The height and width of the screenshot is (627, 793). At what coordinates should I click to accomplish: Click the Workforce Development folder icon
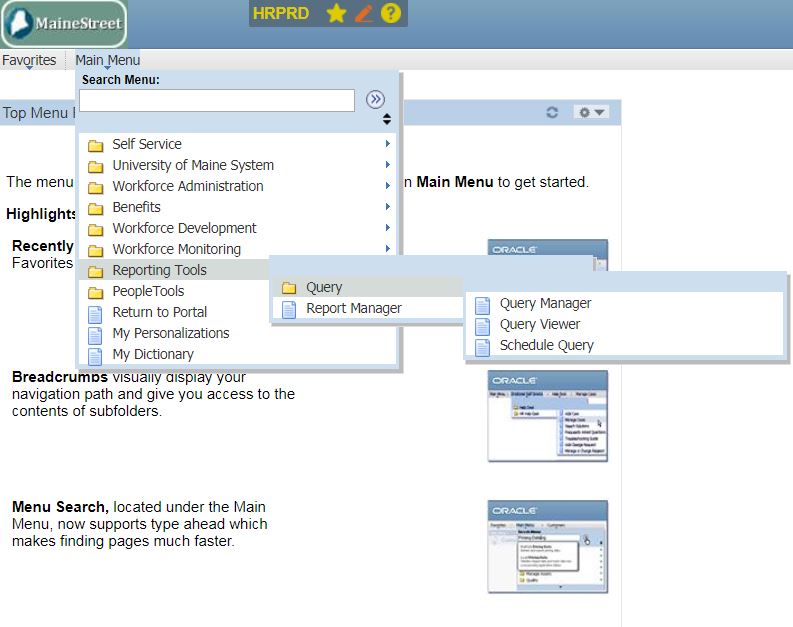(x=96, y=230)
